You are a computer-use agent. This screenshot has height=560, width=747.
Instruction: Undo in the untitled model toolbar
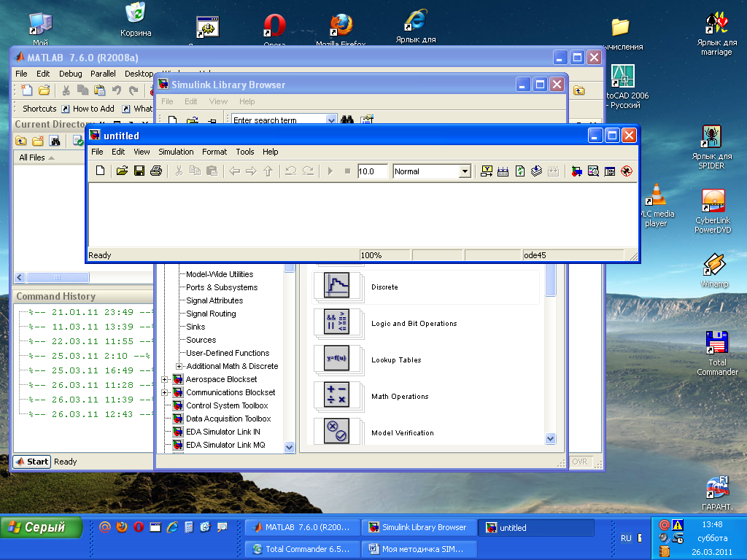pyautogui.click(x=290, y=171)
